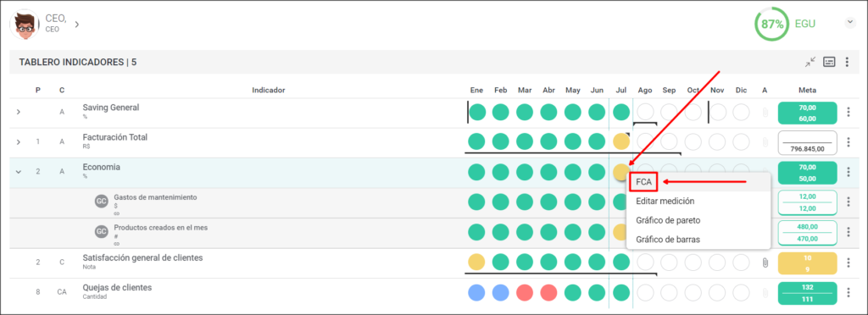
Task: Click the Jul month column header
Action: point(621,90)
